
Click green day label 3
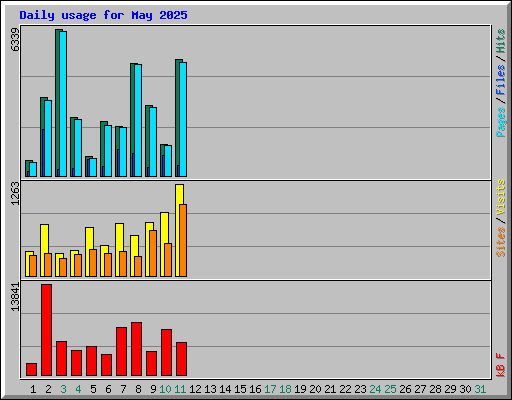tap(63, 389)
